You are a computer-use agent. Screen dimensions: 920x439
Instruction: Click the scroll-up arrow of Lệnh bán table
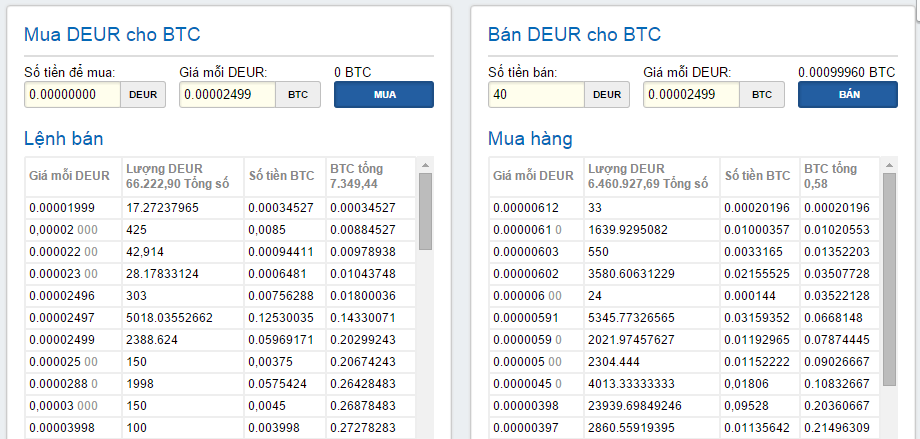coord(426,164)
